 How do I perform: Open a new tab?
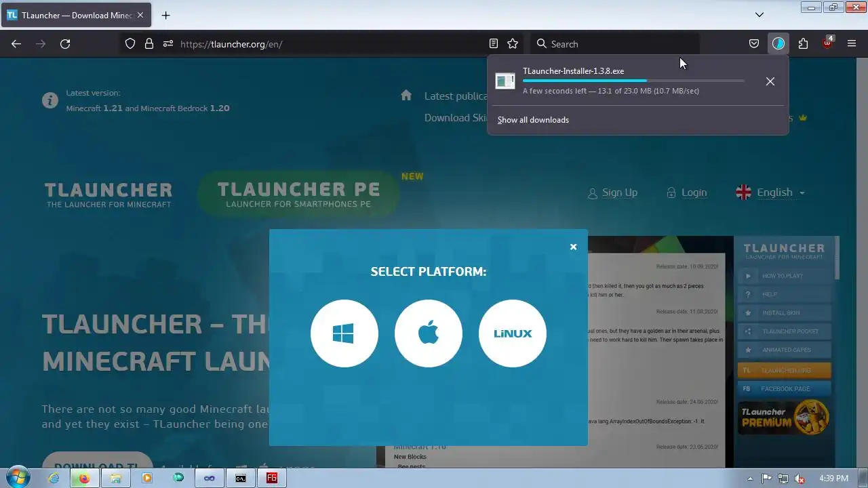(165, 15)
